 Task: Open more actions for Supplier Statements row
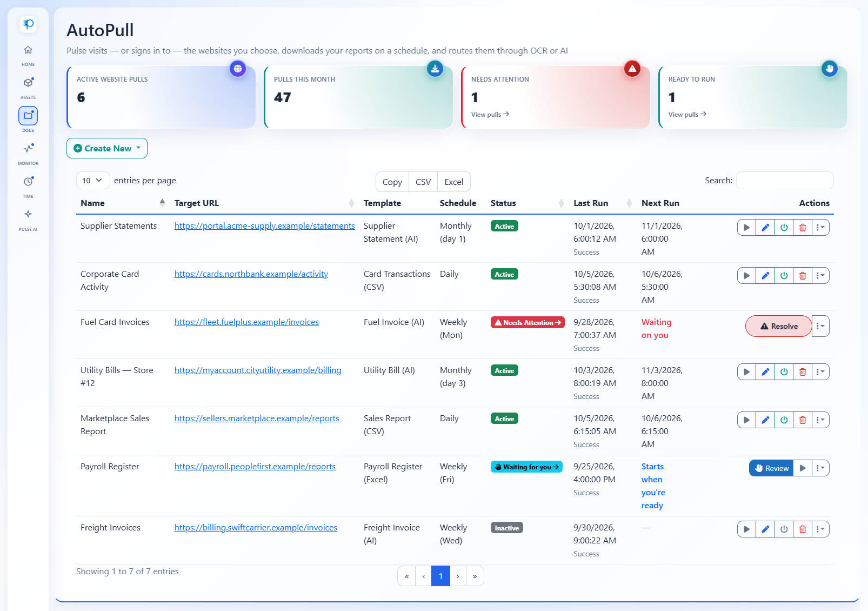(x=820, y=228)
